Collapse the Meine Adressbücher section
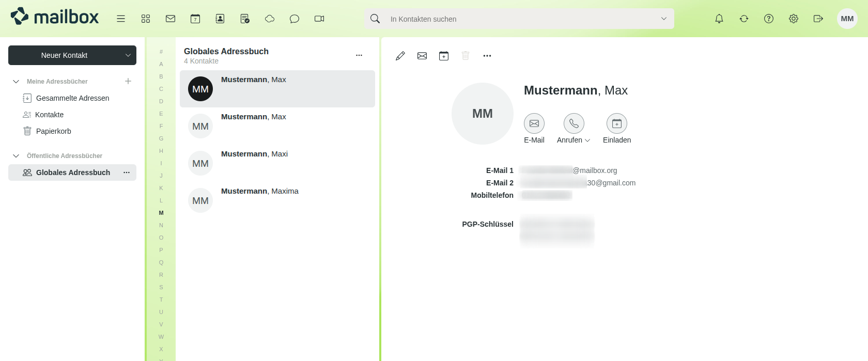The width and height of the screenshot is (868, 361). (16, 82)
